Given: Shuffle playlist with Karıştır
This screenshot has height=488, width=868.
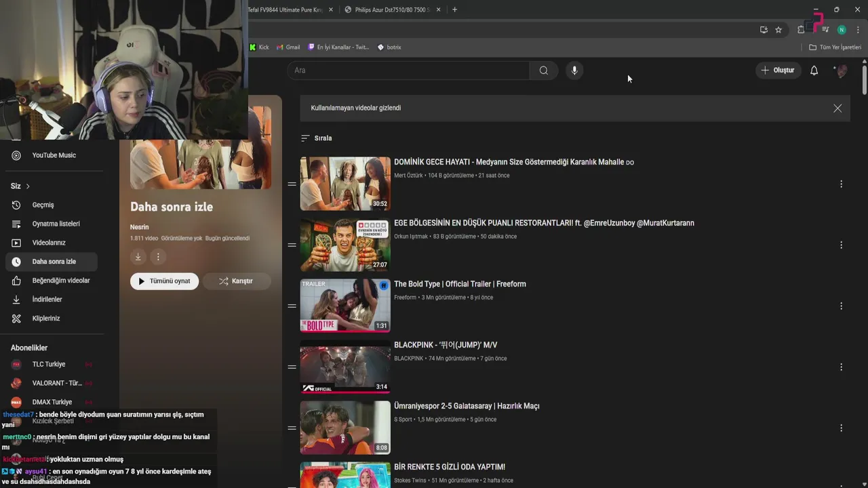Looking at the screenshot, I should [237, 281].
